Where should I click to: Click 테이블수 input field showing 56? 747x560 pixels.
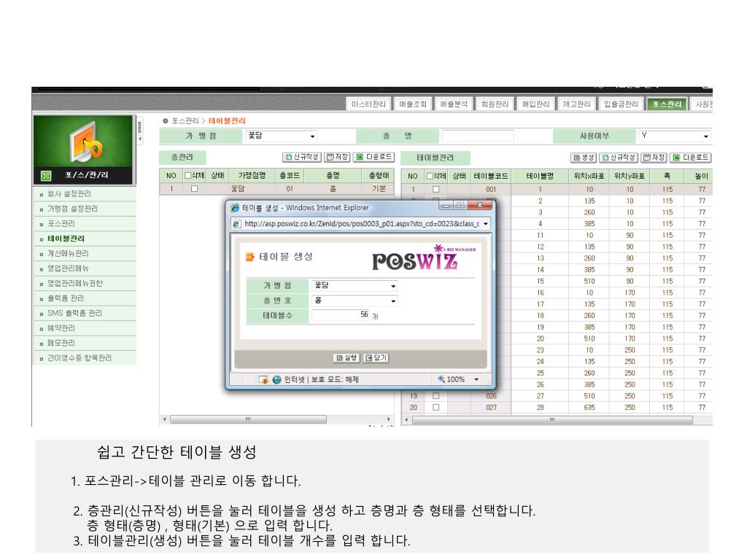pos(341,315)
